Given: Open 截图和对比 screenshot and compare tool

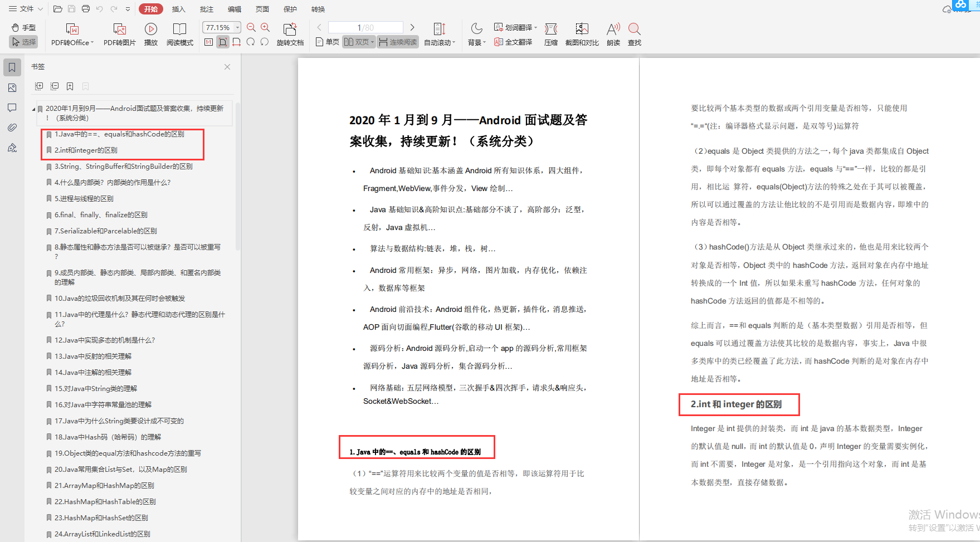Looking at the screenshot, I should coord(582,35).
